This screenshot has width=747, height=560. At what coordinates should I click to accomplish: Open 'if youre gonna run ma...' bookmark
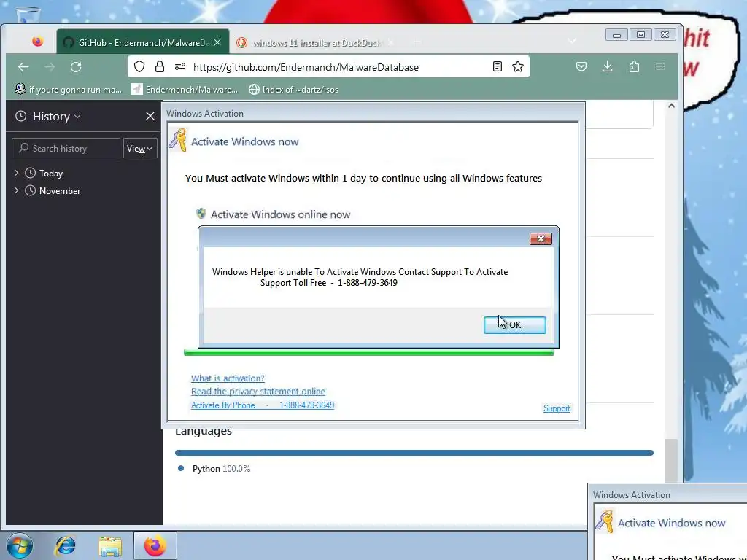[x=69, y=90]
